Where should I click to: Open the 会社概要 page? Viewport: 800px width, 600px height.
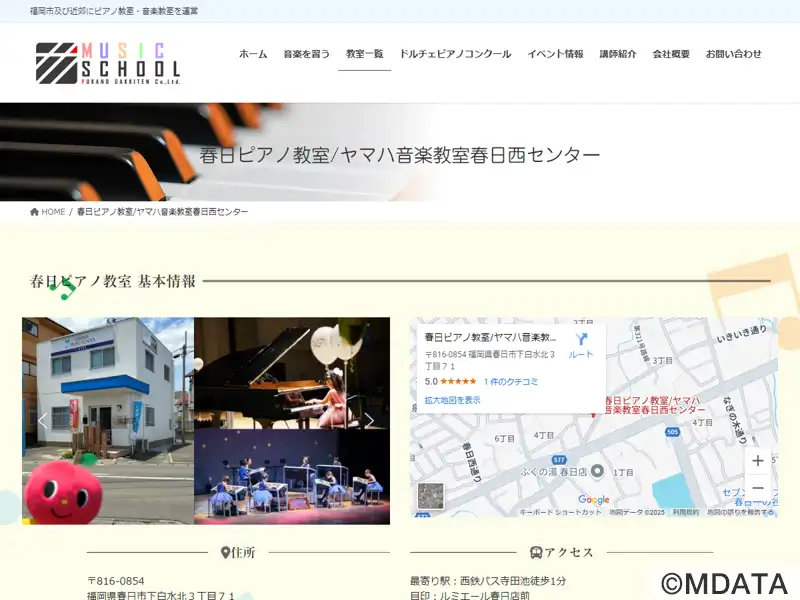point(671,54)
